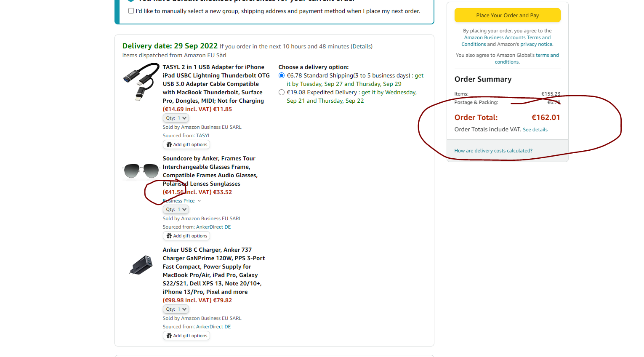Click the €79.82 Anker charger price text
The height and width of the screenshot is (357, 644).
(x=223, y=300)
